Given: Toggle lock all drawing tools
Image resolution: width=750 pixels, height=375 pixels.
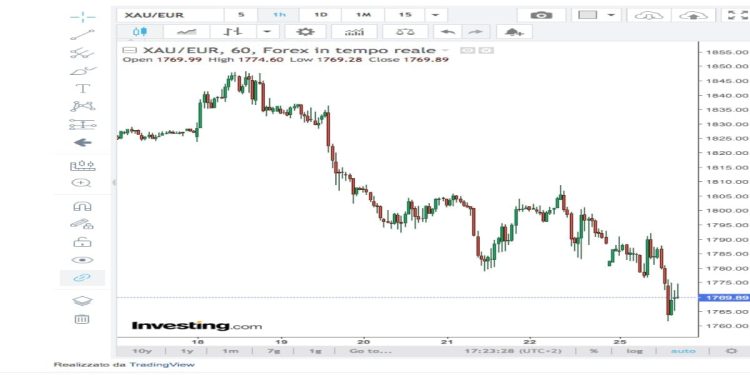Looking at the screenshot, I should tap(82, 242).
